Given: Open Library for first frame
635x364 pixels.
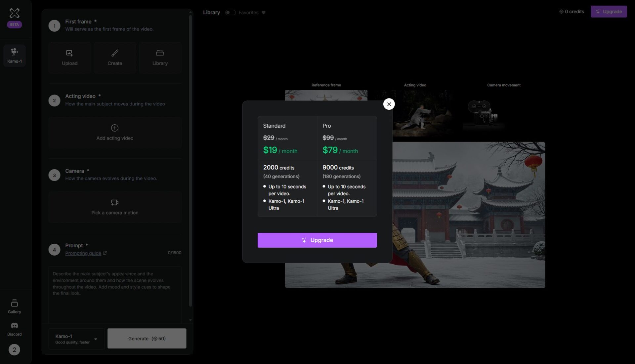Looking at the screenshot, I should click(160, 53).
